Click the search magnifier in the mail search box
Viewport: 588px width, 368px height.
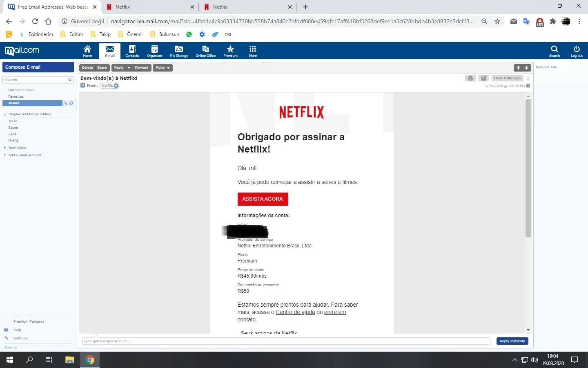(x=70, y=80)
